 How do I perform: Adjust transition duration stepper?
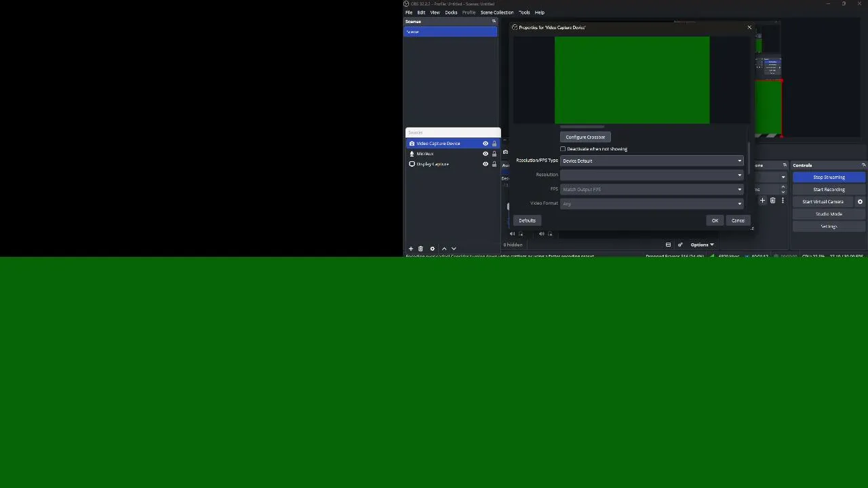(x=783, y=189)
